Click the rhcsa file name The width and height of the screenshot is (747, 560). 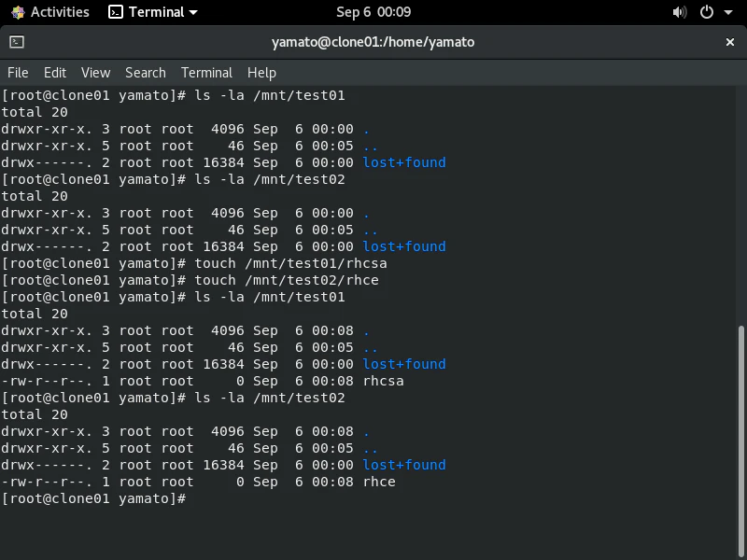[x=383, y=381]
